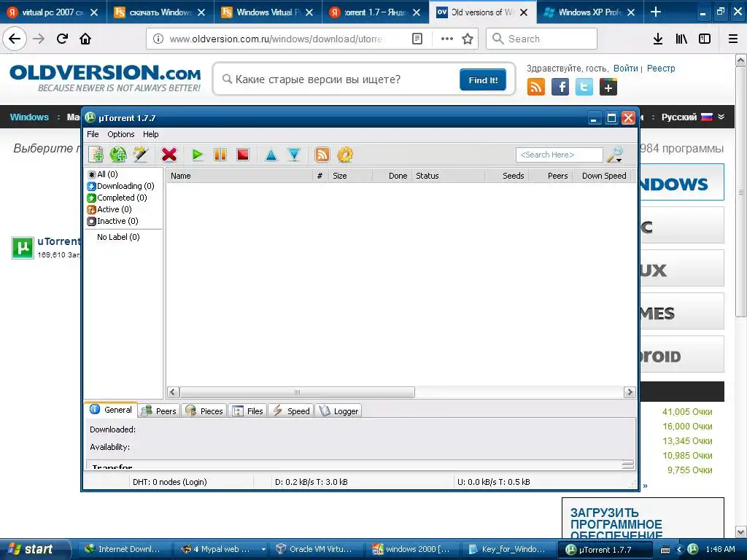This screenshot has height=560, width=747.
Task: Click the browser Search box
Action: pyautogui.click(x=542, y=39)
